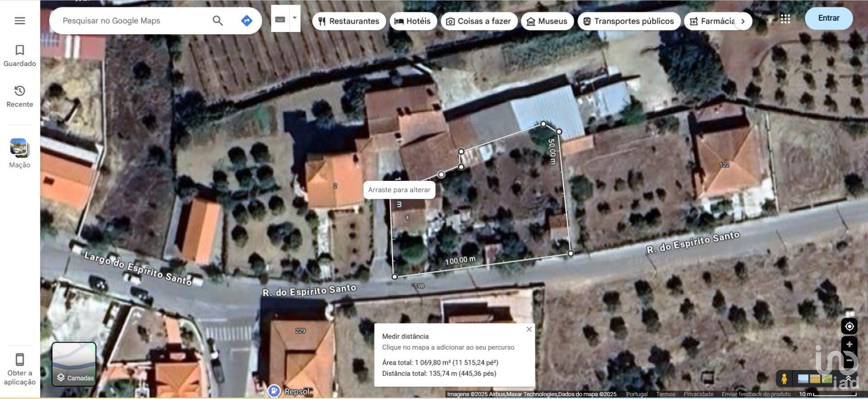Toggle the on-screen keyboard input tool
The height and width of the screenshot is (399, 868).
[x=280, y=19]
